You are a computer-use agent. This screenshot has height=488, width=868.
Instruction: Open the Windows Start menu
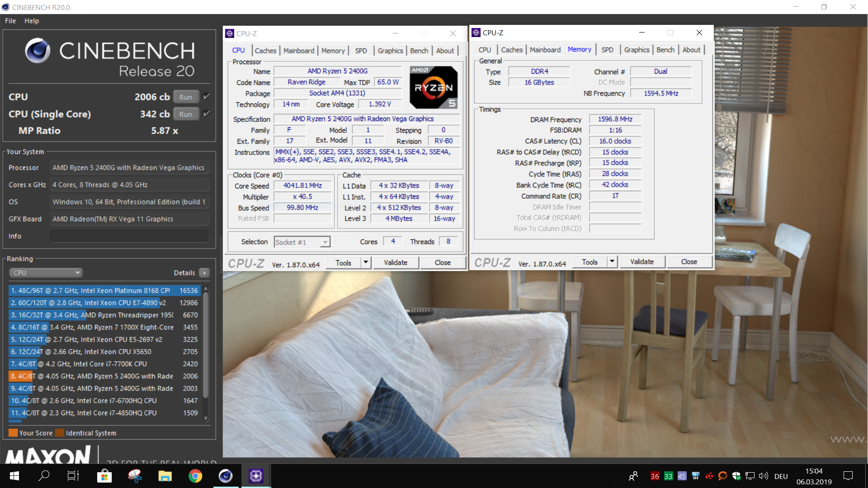14,476
